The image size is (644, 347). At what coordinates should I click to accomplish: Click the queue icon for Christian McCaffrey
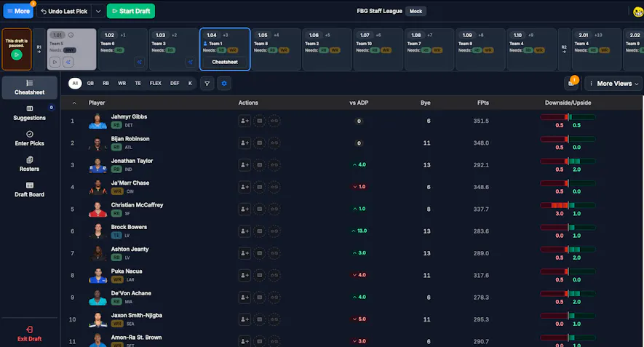pos(259,209)
